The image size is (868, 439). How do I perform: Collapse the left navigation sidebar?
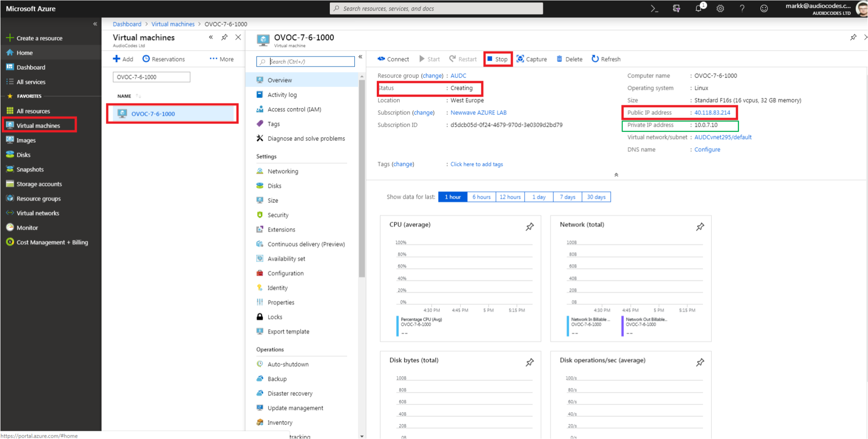tap(95, 24)
